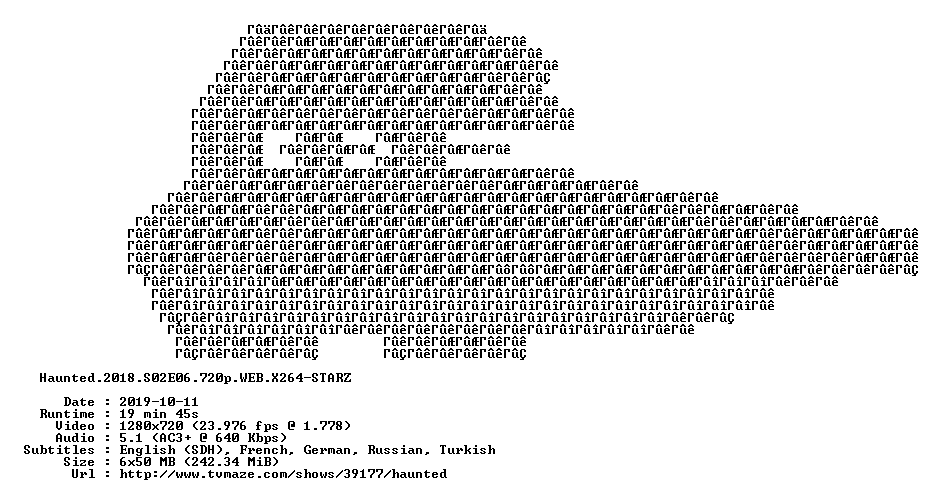Click the release name Haunted.2018.S02E06.720p.WEB.X264-STARZ
928x492 pixels.
tap(195, 378)
